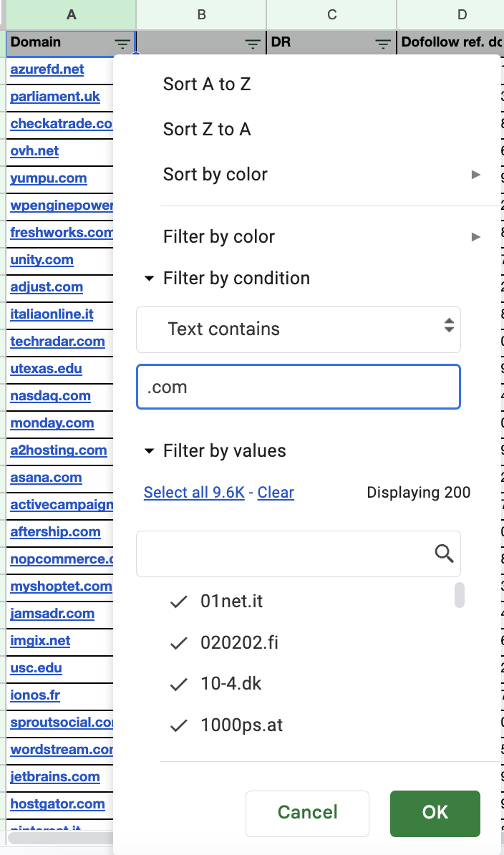
Task: Open imgix.net link
Action: pos(40,641)
